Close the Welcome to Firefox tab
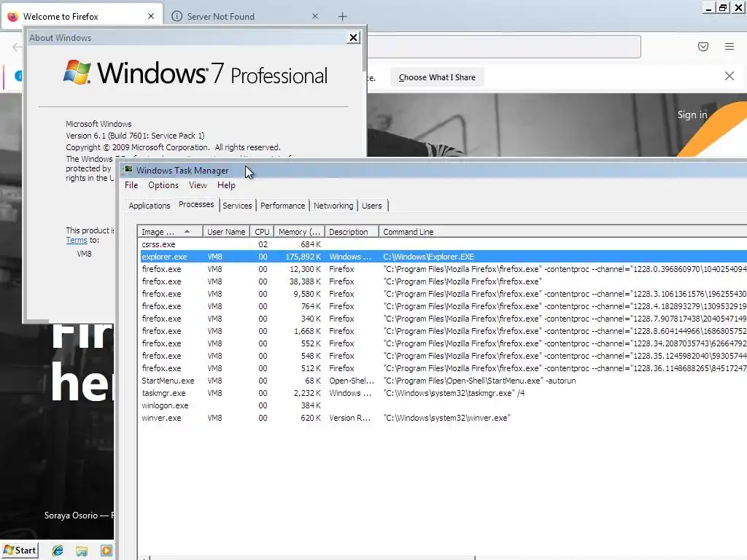Viewport: 747px width, 560px height. (x=151, y=16)
